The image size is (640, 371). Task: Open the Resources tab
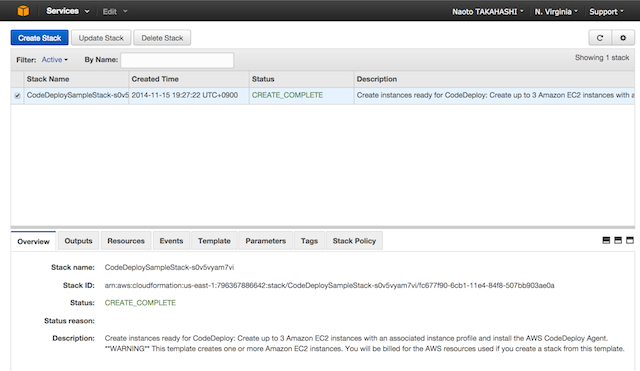126,241
